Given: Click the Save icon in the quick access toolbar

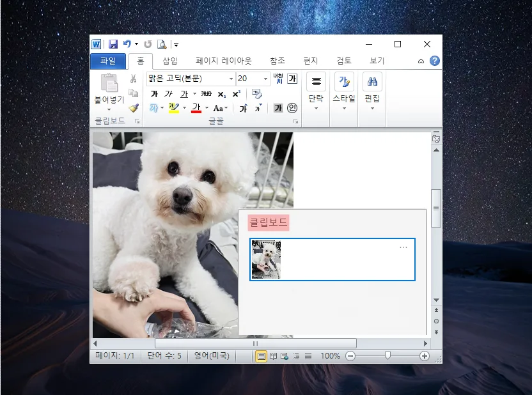Looking at the screenshot, I should (113, 44).
